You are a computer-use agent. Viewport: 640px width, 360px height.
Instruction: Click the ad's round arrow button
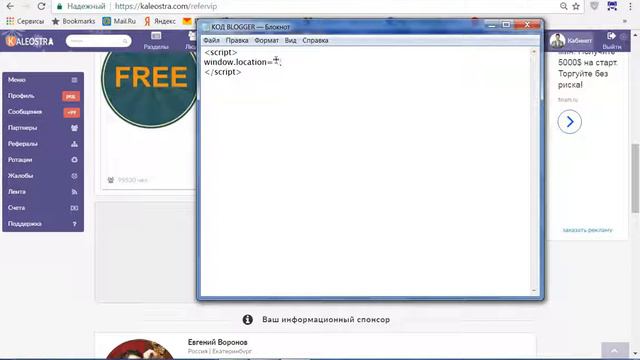569,122
